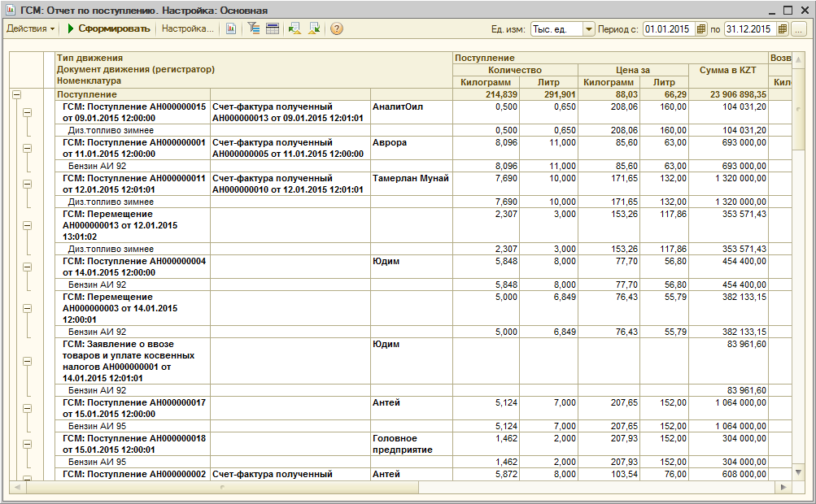Open calendar for the period start date
The height and width of the screenshot is (504, 816).
click(x=700, y=29)
